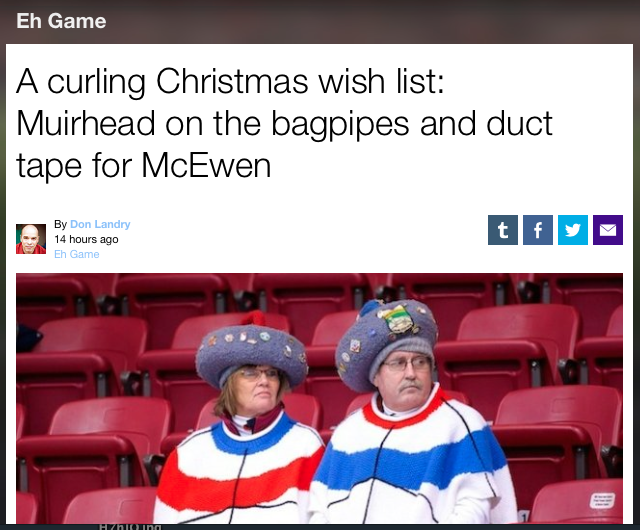Click the large badge on the man's hat
The image size is (640, 530).
pos(398,320)
